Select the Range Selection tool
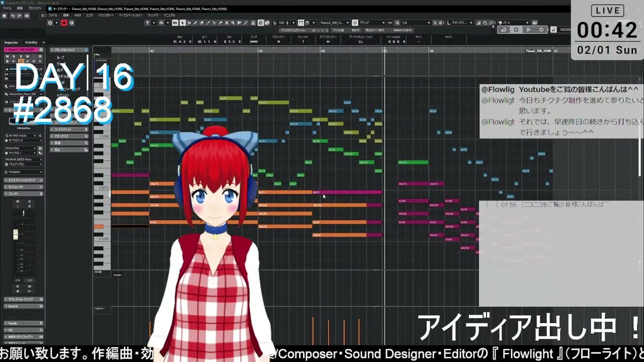The height and width of the screenshot is (362, 644). pos(189,23)
